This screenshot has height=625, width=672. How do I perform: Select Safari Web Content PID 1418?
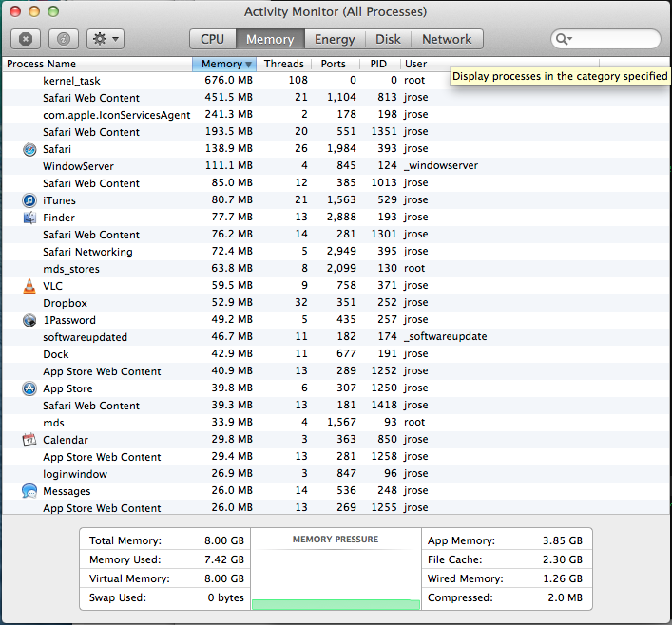pos(336,406)
